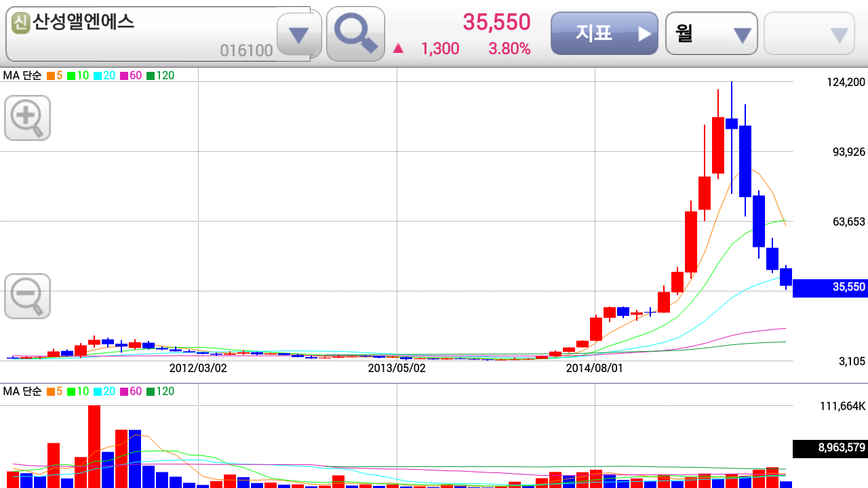Click the 2014/08/01 date label

pos(594,368)
